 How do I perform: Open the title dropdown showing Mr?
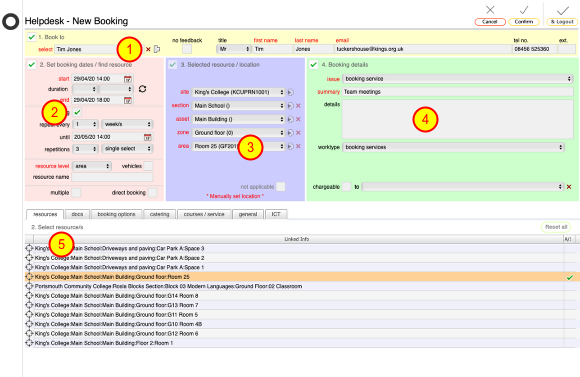(234, 49)
